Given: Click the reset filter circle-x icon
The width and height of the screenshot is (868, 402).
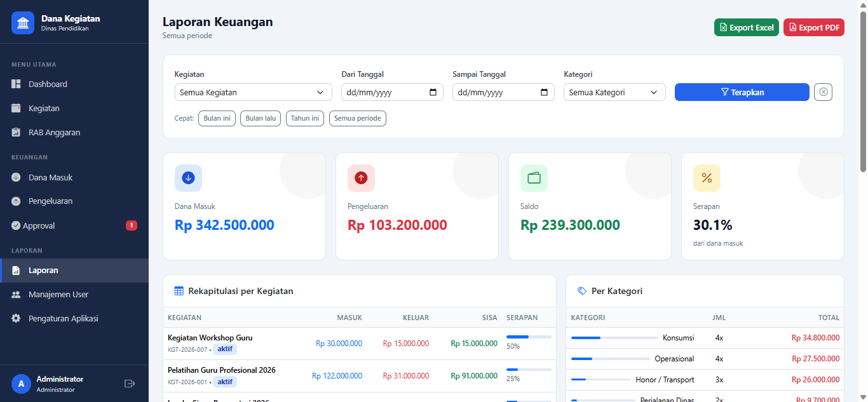Looking at the screenshot, I should coord(824,92).
